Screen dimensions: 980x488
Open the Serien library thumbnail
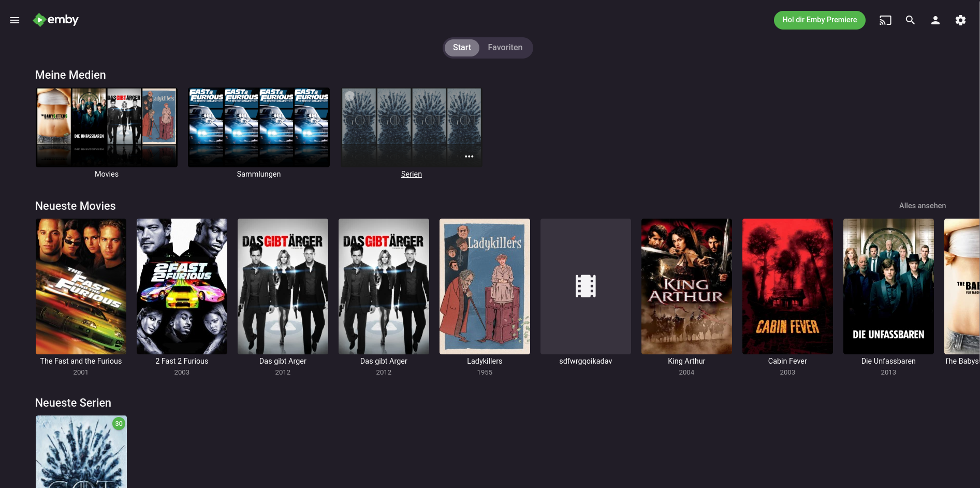[x=411, y=127]
